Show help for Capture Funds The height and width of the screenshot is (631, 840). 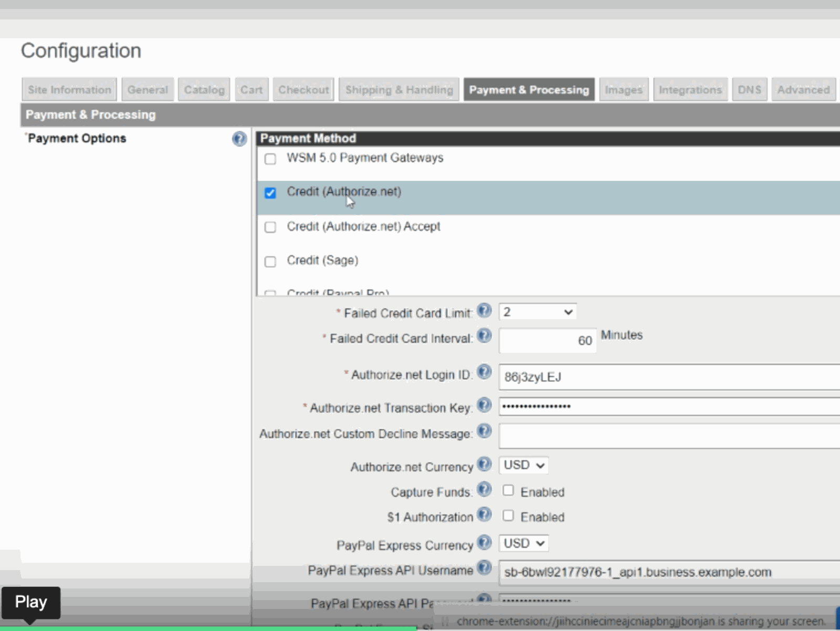(x=484, y=489)
